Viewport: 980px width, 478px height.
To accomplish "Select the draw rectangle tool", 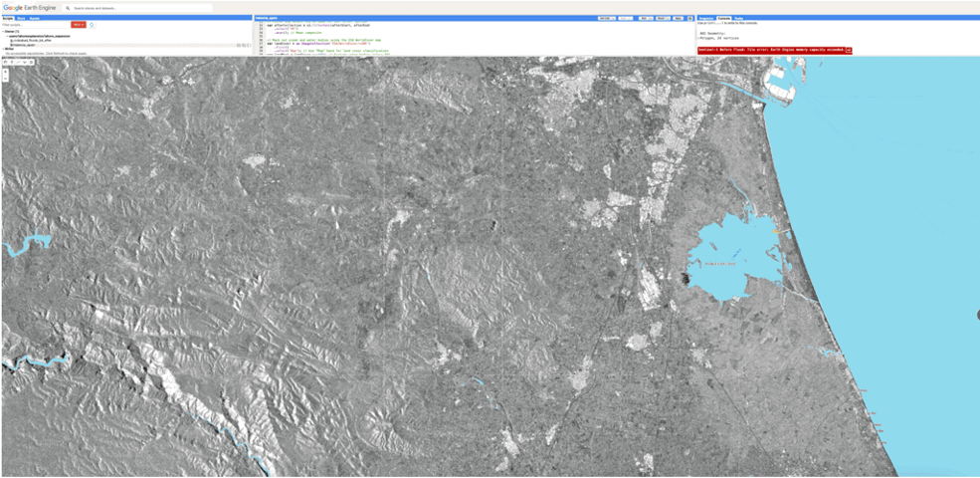I will pos(31,62).
